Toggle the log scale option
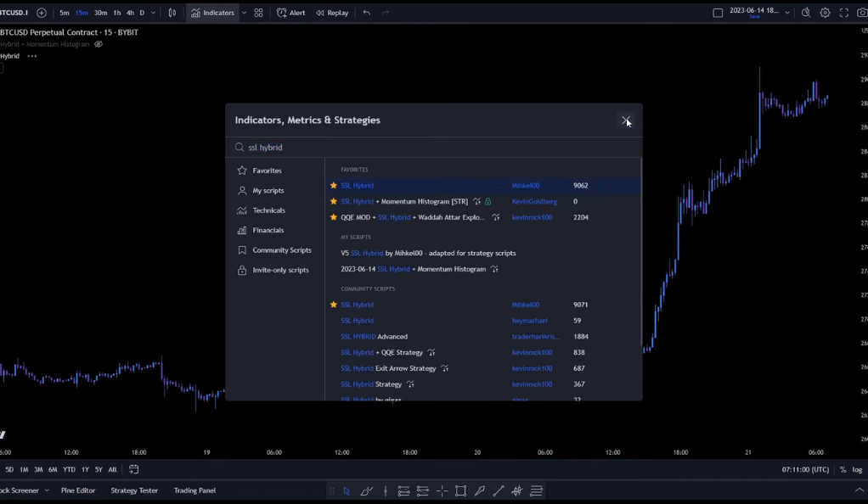The height and width of the screenshot is (504, 868). (x=857, y=469)
